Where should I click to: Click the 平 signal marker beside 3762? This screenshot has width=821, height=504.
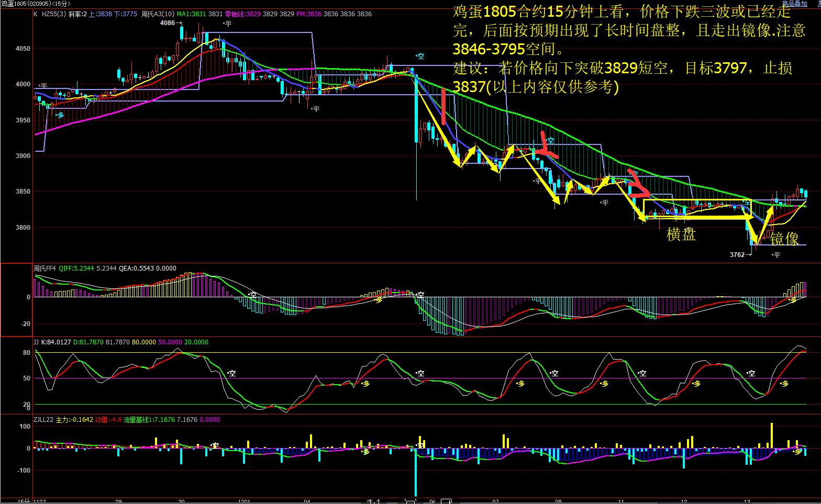click(x=775, y=255)
